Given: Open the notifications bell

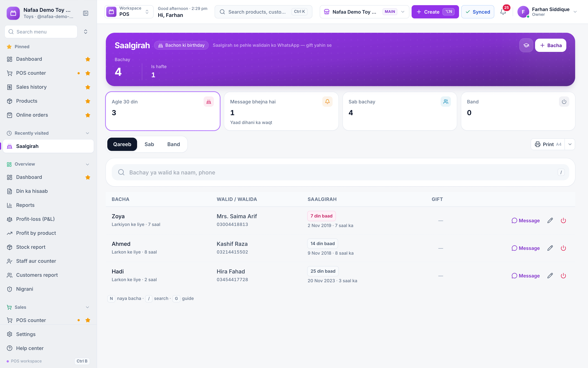Looking at the screenshot, I should coord(503,12).
